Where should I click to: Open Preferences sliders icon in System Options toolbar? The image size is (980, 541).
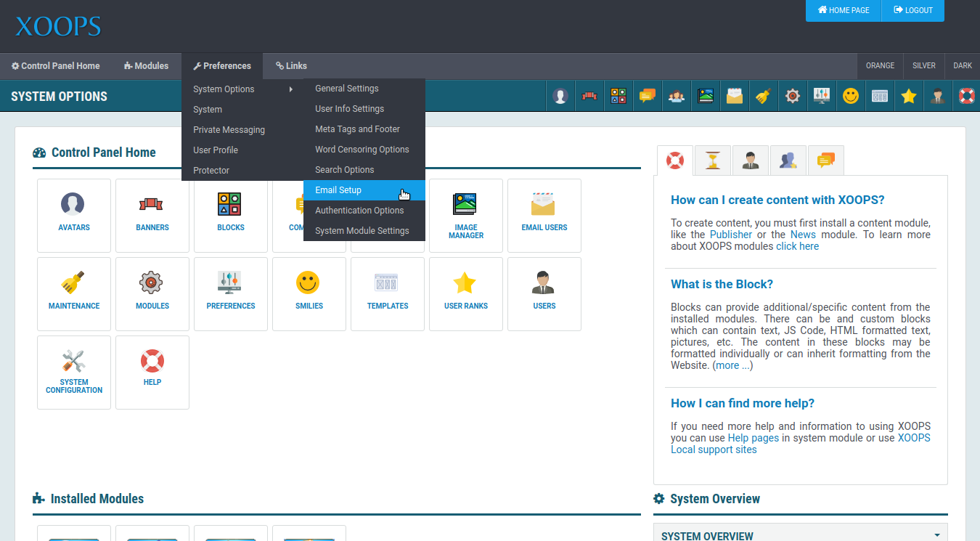[822, 96]
